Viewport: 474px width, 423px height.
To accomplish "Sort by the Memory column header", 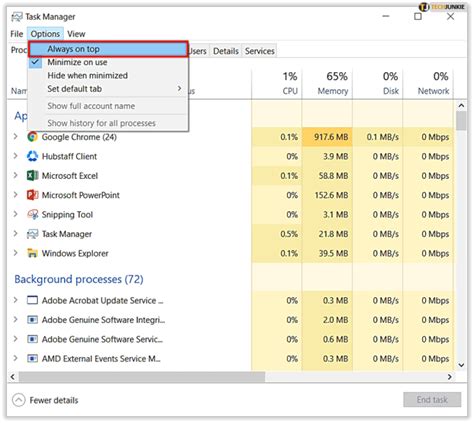I will click(327, 83).
